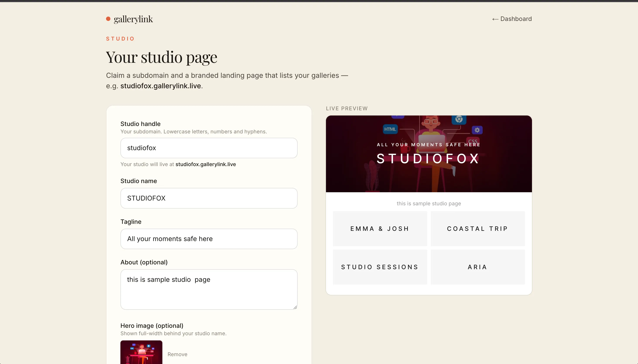
Task: Click the example 'studiofox.gallerylink.live' in description
Action: (x=161, y=86)
